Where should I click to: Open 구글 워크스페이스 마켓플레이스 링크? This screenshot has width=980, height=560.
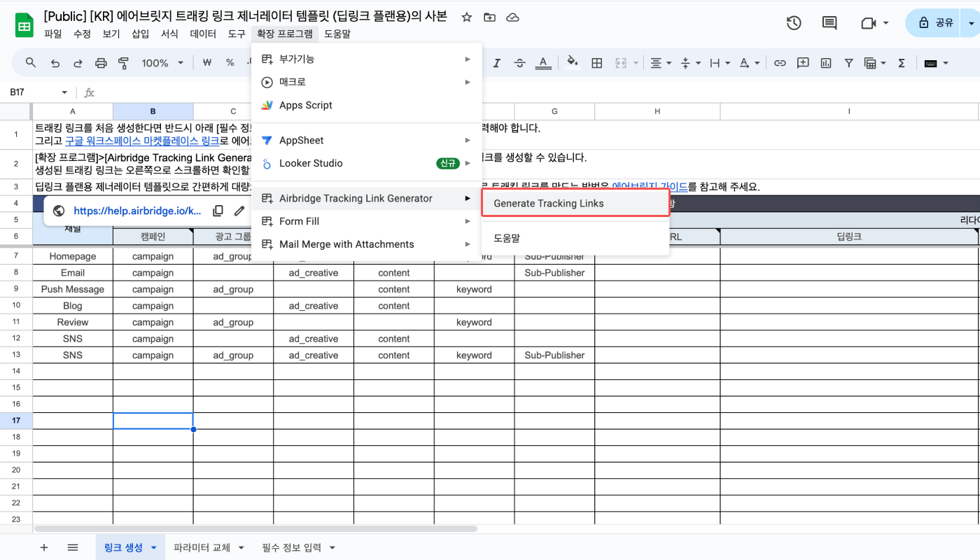click(142, 141)
